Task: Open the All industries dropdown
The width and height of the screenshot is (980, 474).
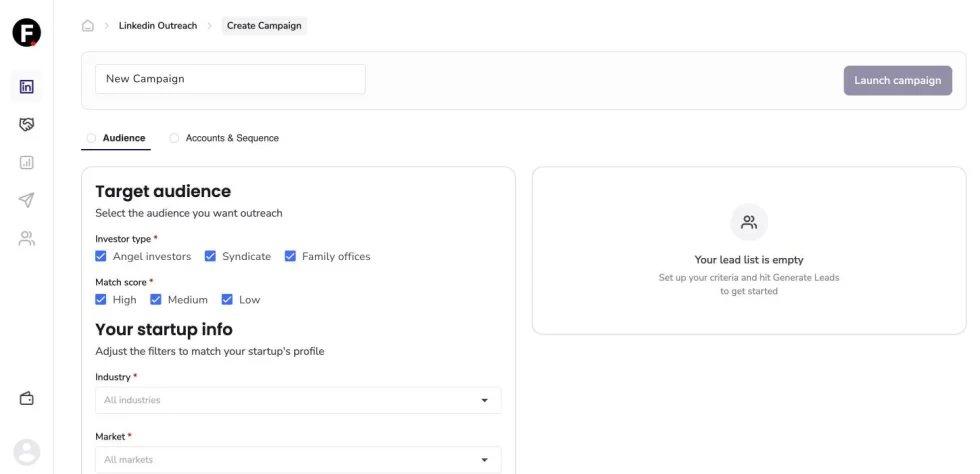Action: [298, 400]
